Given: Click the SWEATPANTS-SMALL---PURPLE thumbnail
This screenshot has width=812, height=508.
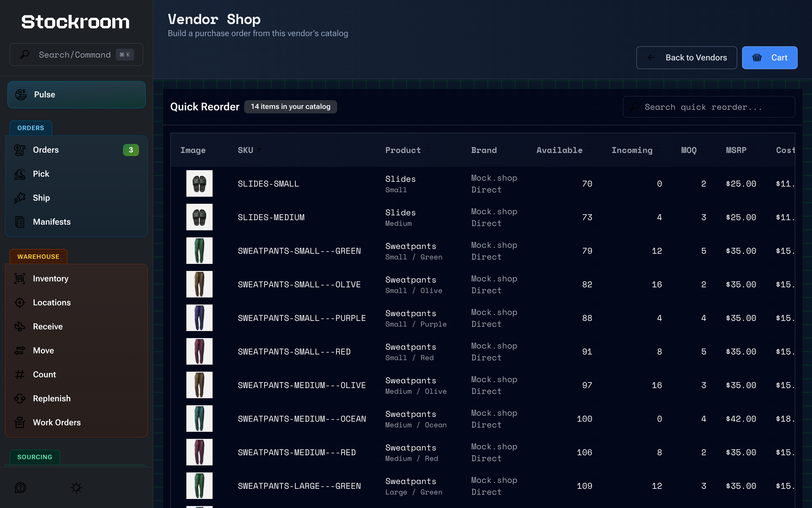Looking at the screenshot, I should 199,318.
